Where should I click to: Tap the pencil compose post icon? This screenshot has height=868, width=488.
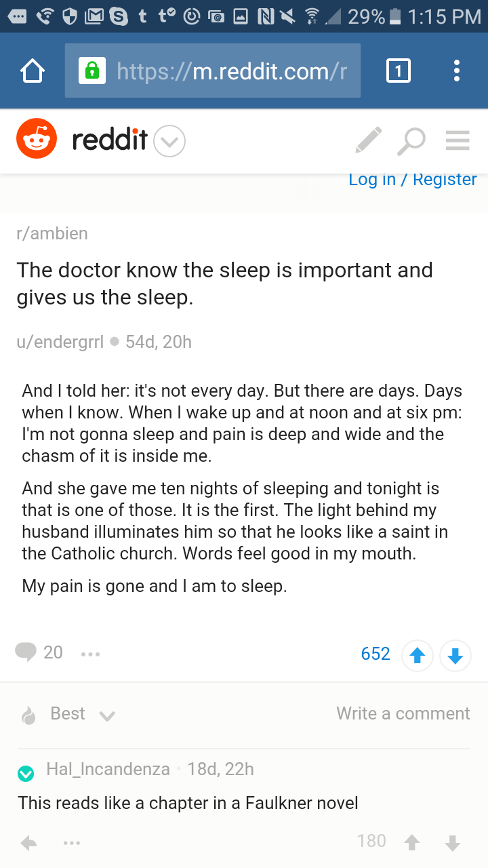click(368, 140)
